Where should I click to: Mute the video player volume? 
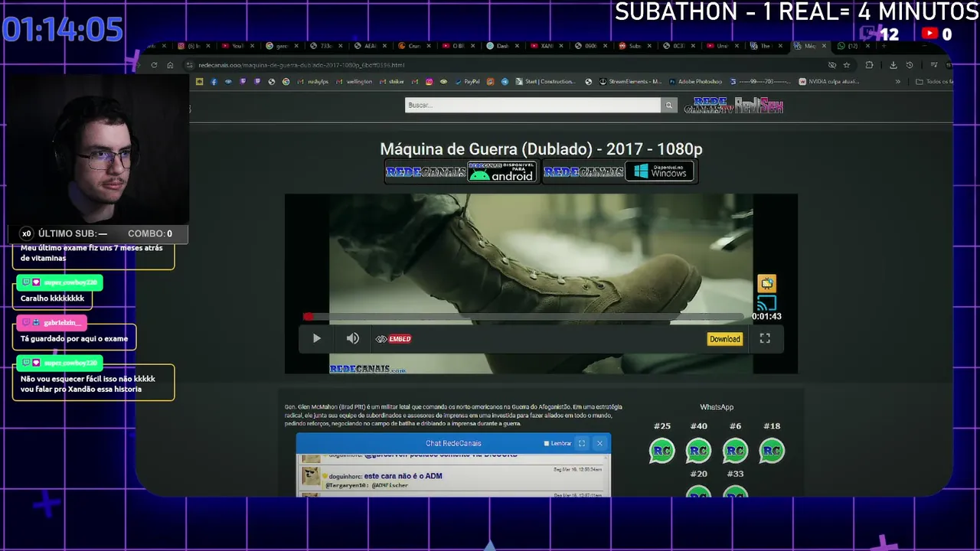pos(352,338)
